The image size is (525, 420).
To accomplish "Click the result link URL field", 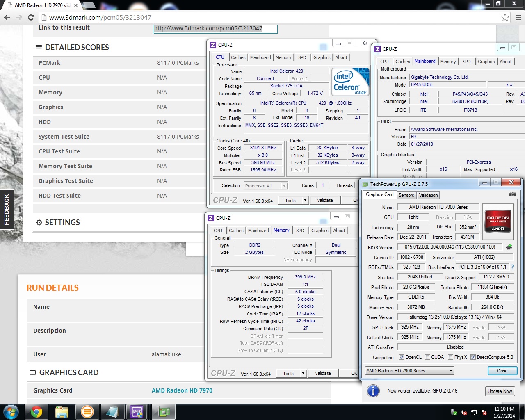I will coord(215,28).
